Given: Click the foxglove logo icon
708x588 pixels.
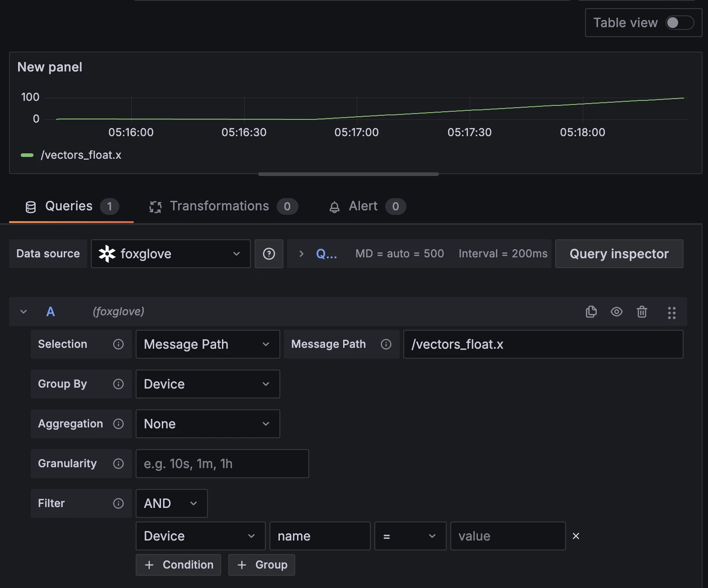Looking at the screenshot, I should tap(107, 254).
